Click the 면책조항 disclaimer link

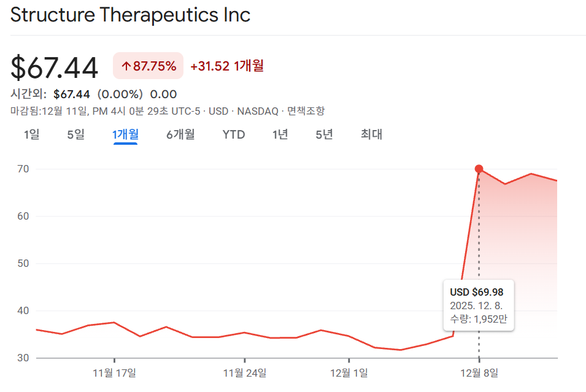click(306, 111)
